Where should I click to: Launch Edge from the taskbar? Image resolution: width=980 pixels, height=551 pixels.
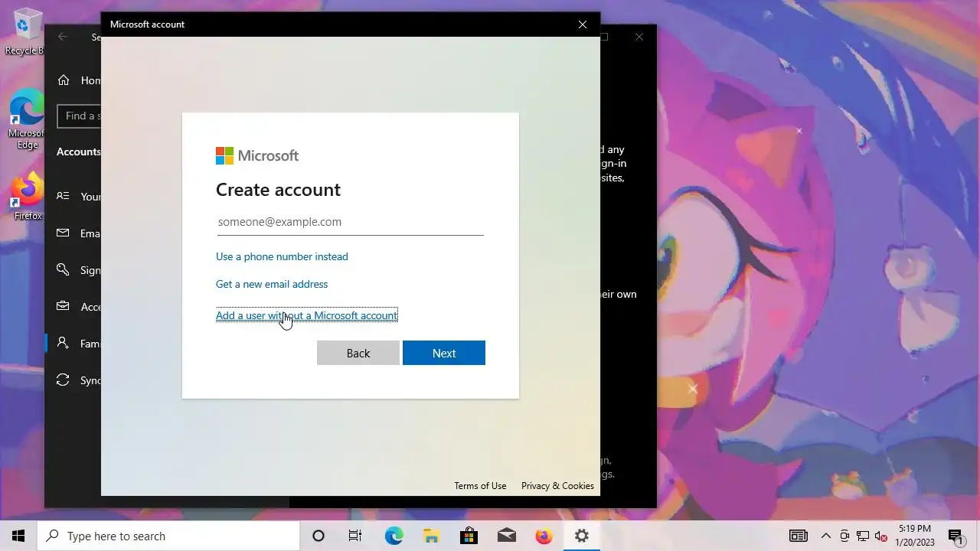(x=394, y=536)
